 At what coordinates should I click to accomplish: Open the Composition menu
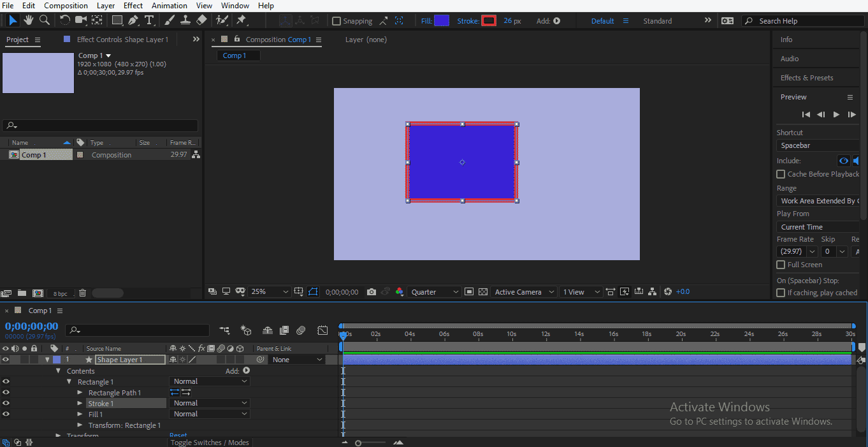pyautogui.click(x=67, y=5)
